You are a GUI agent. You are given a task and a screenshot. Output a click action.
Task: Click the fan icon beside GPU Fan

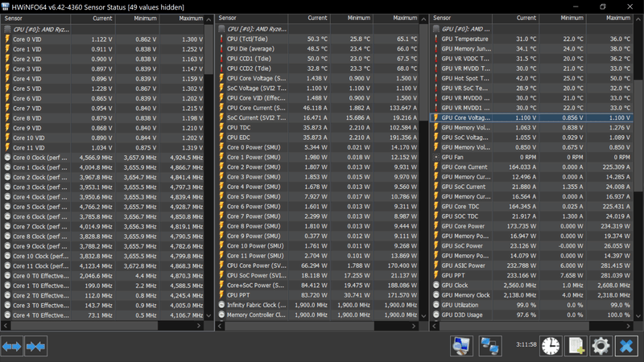pyautogui.click(x=436, y=157)
